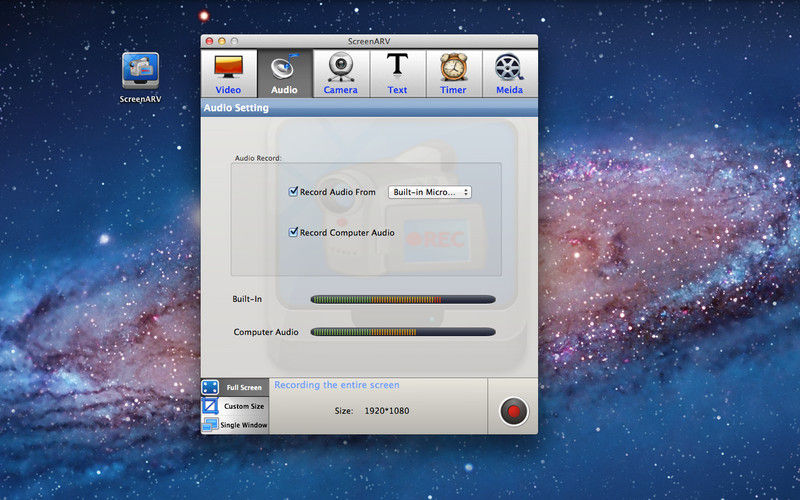Choose Custom Size recording mode
This screenshot has width=800, height=500.
[x=235, y=406]
